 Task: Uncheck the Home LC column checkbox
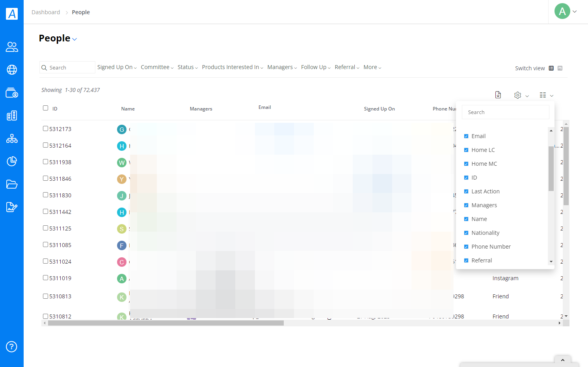coord(466,150)
